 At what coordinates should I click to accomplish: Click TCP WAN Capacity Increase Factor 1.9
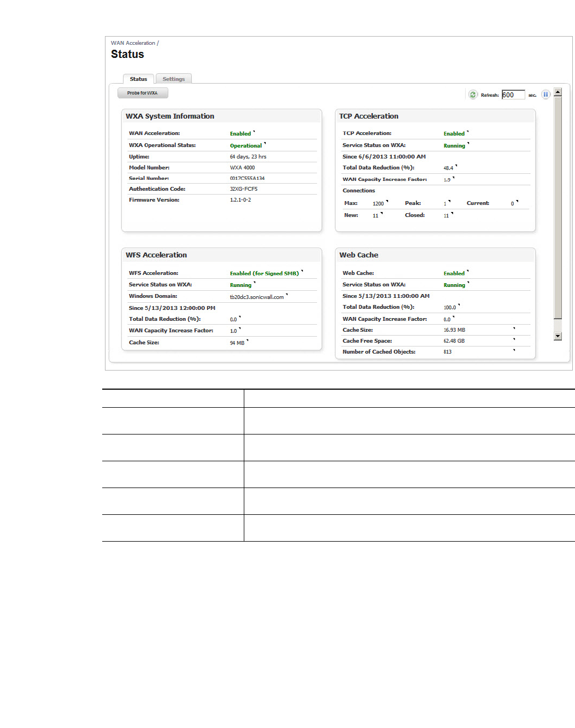coord(447,180)
